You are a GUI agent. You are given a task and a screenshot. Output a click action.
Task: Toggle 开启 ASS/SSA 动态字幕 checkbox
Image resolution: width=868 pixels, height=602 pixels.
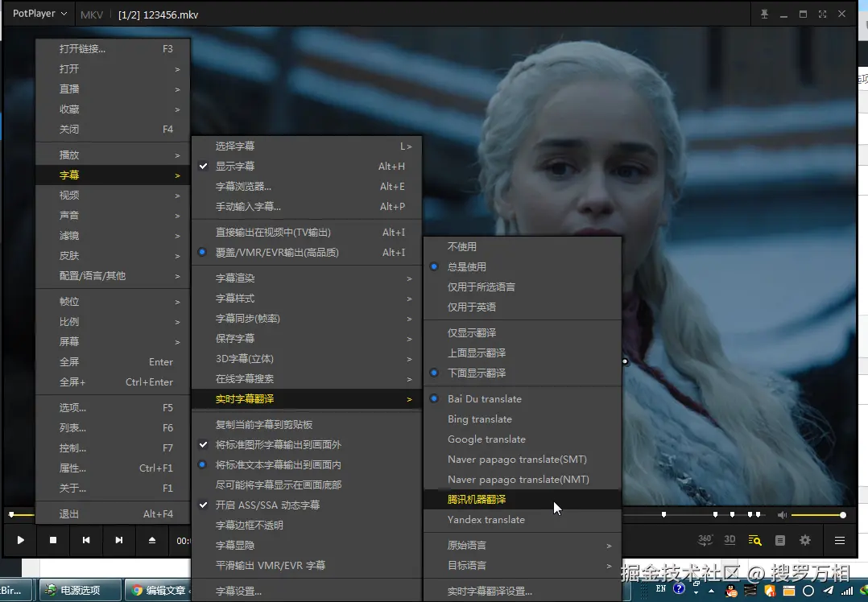pyautogui.click(x=307, y=505)
